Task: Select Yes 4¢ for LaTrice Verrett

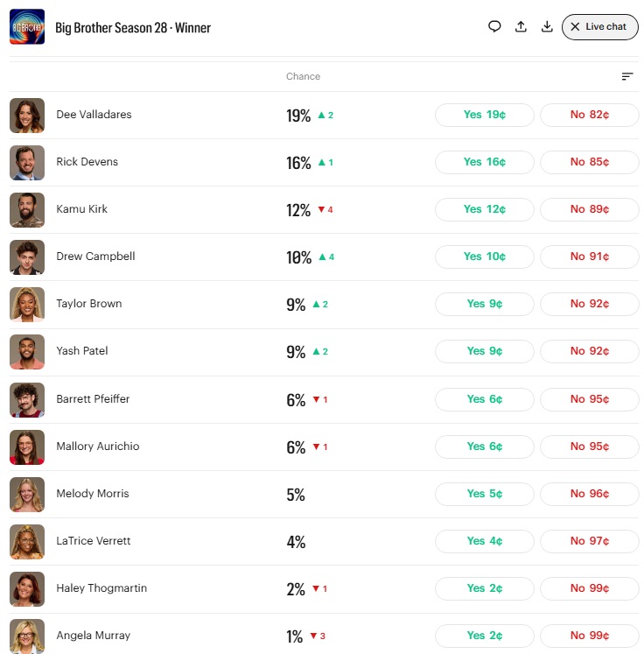Action: pyautogui.click(x=485, y=541)
